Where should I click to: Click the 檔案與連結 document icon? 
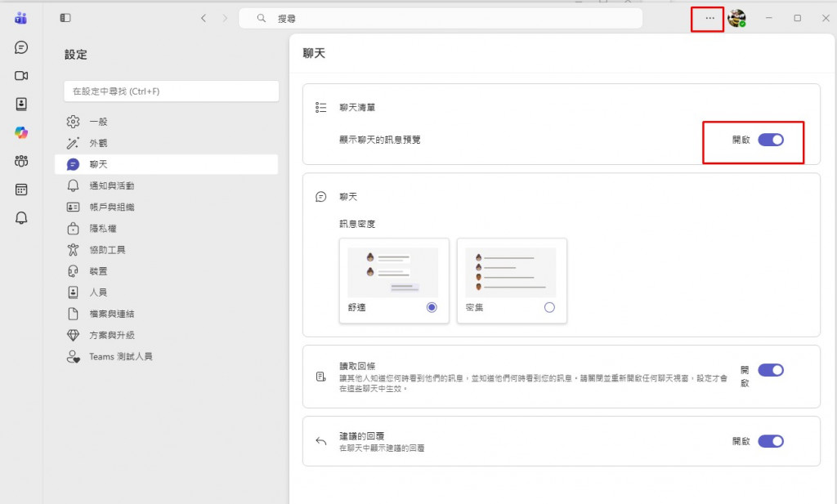(73, 314)
